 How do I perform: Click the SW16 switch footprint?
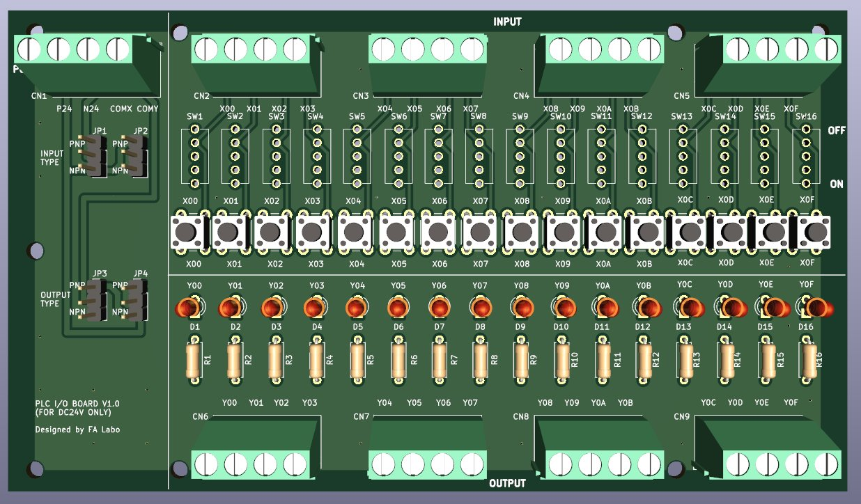pos(805,157)
